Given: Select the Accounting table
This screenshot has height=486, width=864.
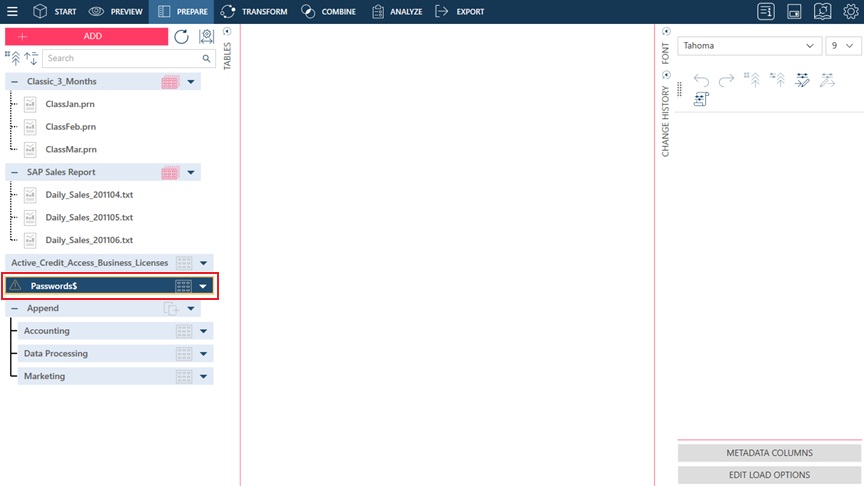Looking at the screenshot, I should (x=115, y=331).
